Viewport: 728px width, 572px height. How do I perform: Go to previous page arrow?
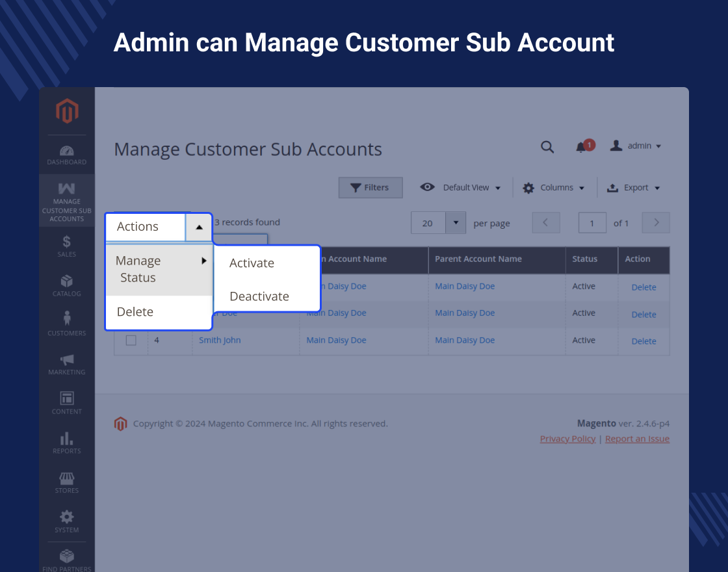545,223
